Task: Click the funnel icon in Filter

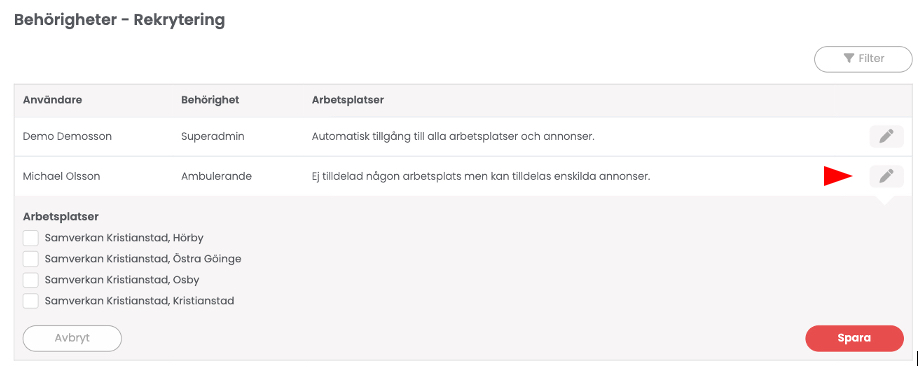Action: click(x=848, y=58)
